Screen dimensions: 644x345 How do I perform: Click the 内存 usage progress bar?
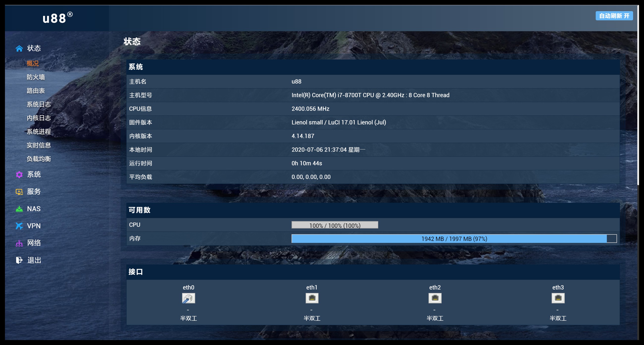[454, 239]
